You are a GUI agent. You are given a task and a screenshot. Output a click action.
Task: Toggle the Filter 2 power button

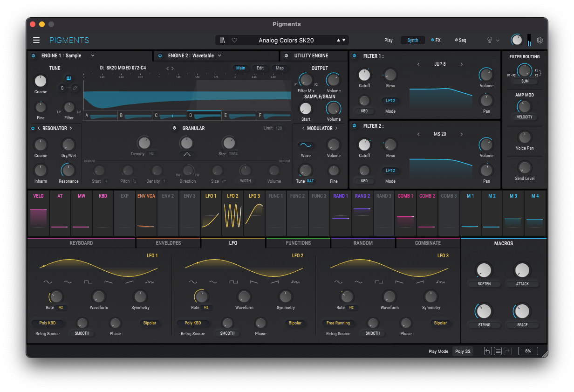(x=354, y=126)
